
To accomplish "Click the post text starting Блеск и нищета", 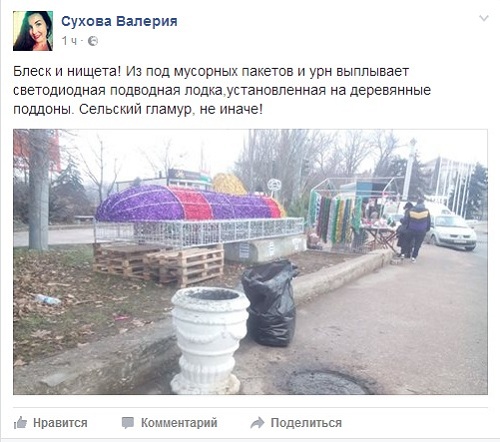I will click(x=222, y=90).
